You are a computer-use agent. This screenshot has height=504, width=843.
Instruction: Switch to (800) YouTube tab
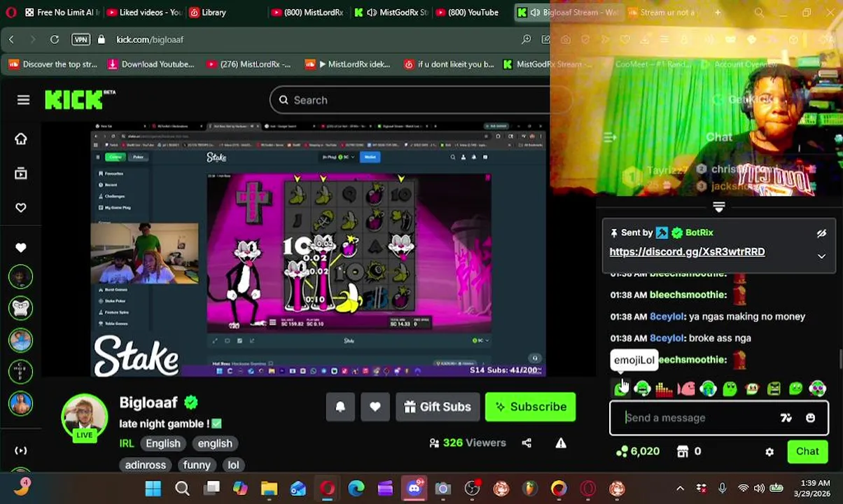point(467,12)
